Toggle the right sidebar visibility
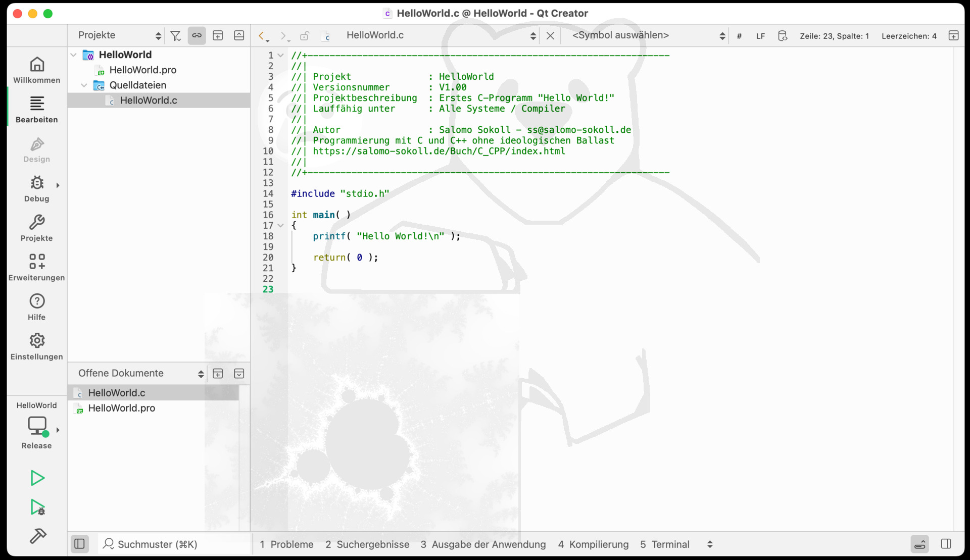 pyautogui.click(x=946, y=544)
